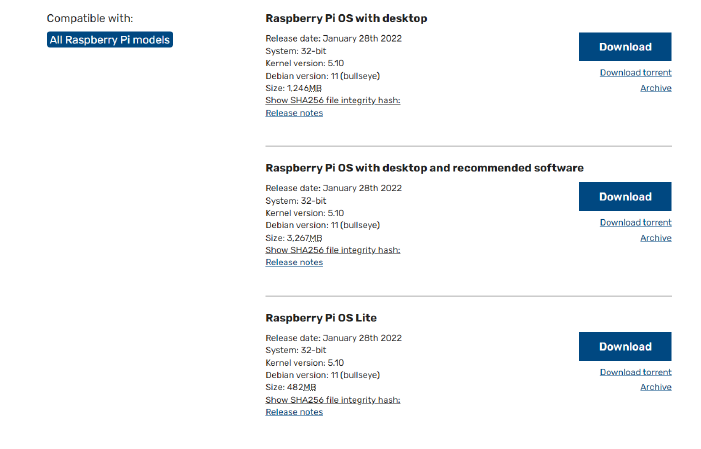Get the torrent for Raspberry Pi OS Lite

tap(635, 372)
